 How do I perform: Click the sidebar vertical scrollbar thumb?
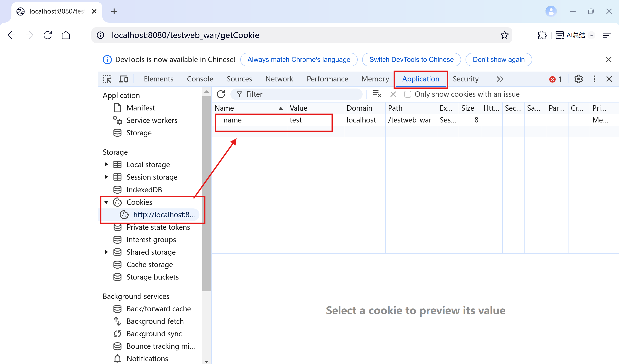206,194
